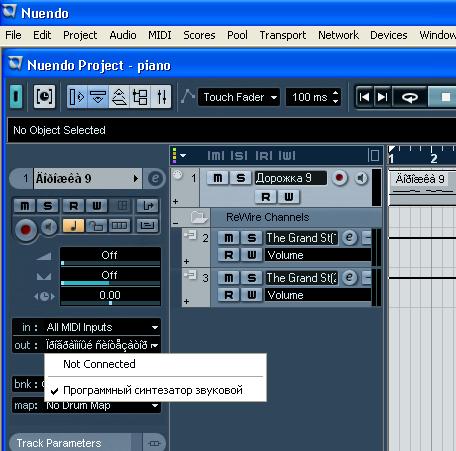The image size is (456, 451).
Task: Click global Mute header in track list
Action: (216, 155)
